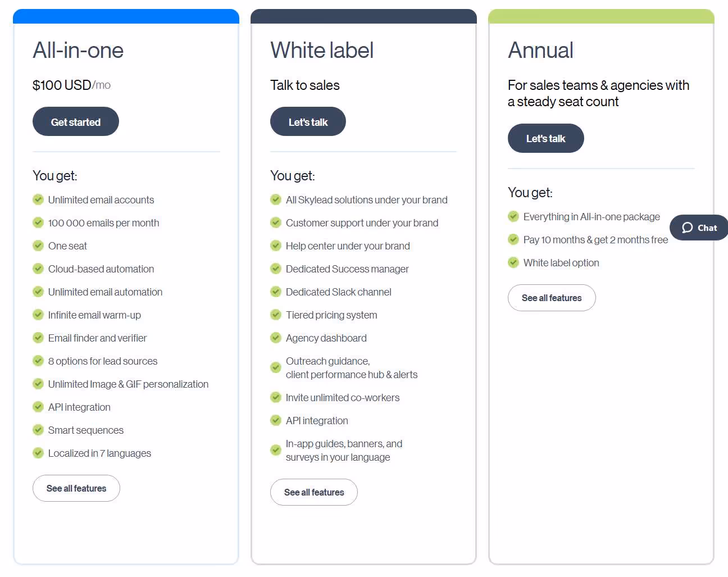The height and width of the screenshot is (577, 728).
Task: Click the checkmark beside Smart sequences
Action: [38, 430]
